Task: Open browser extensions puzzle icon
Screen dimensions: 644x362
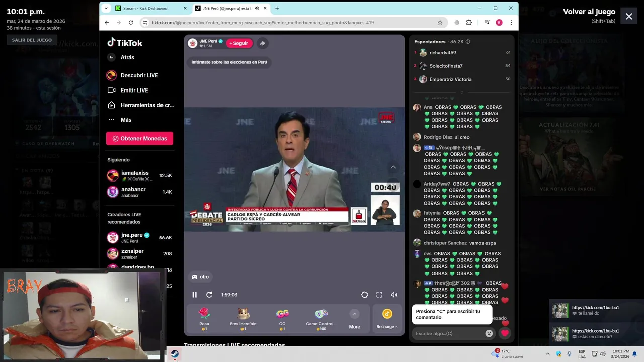Action: click(469, 23)
